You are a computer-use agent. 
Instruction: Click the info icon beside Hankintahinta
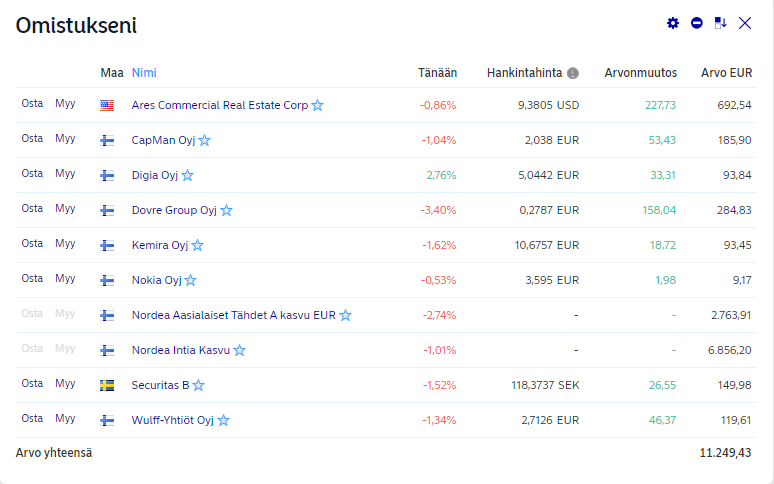click(x=573, y=73)
